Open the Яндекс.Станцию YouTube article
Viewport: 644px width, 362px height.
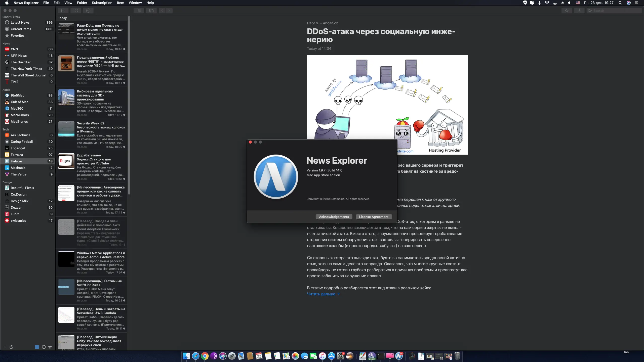[x=92, y=167]
